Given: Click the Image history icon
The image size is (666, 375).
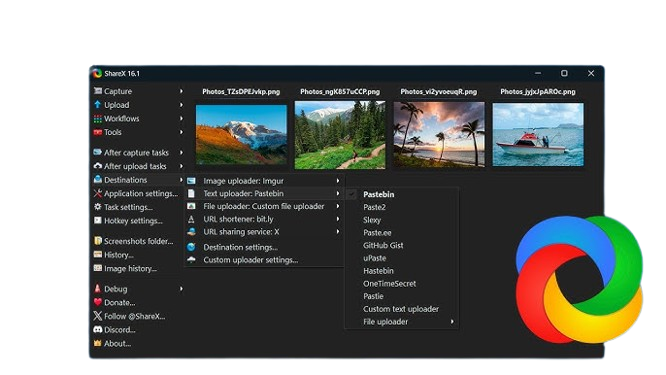Looking at the screenshot, I should 98,268.
